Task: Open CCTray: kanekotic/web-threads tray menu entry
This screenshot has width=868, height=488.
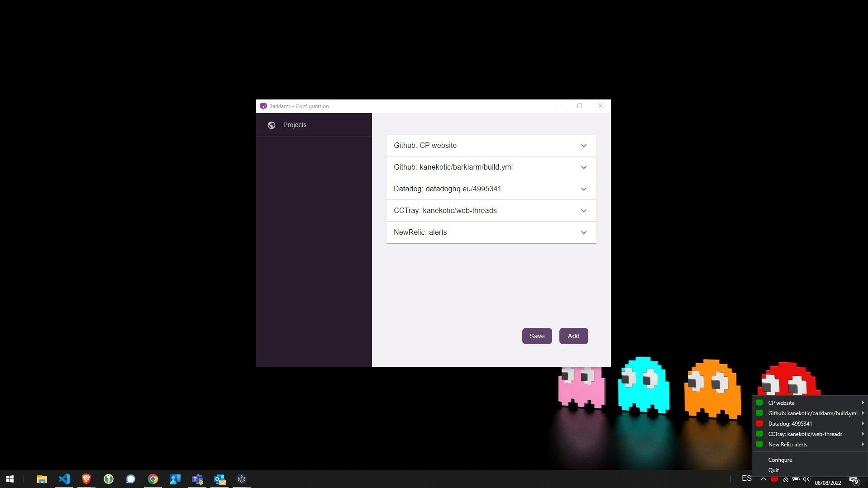Action: pos(810,434)
